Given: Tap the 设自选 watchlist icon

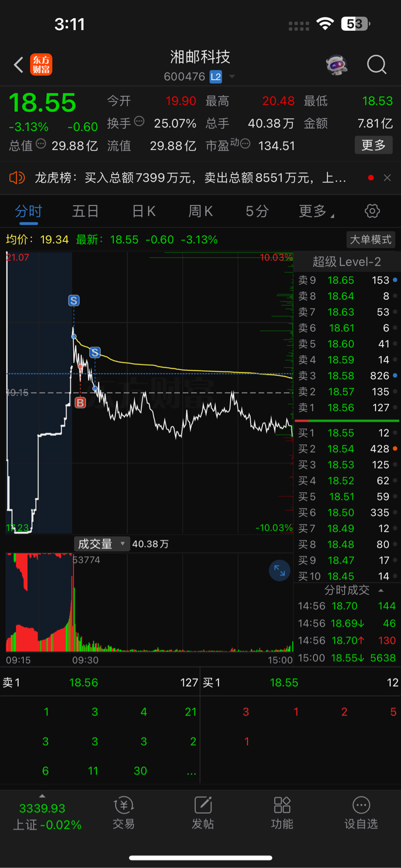Looking at the screenshot, I should (x=361, y=813).
